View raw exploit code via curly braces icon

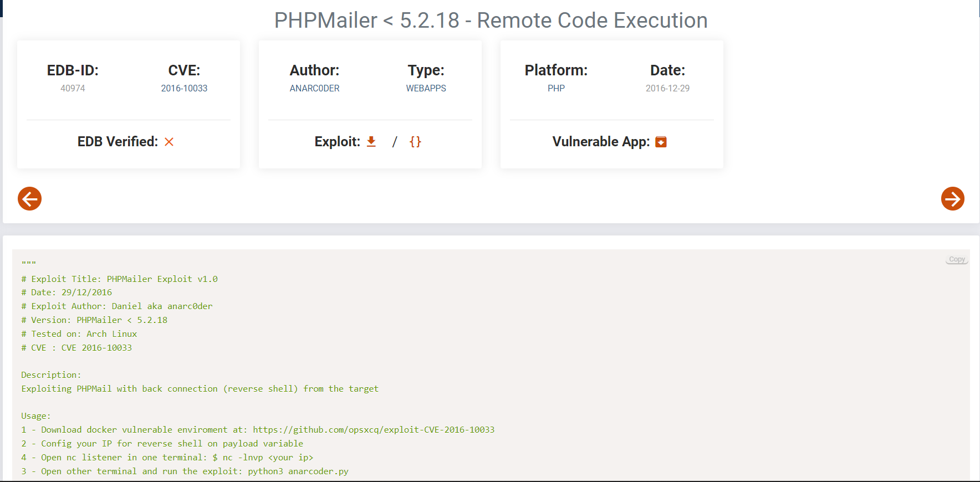pos(415,142)
